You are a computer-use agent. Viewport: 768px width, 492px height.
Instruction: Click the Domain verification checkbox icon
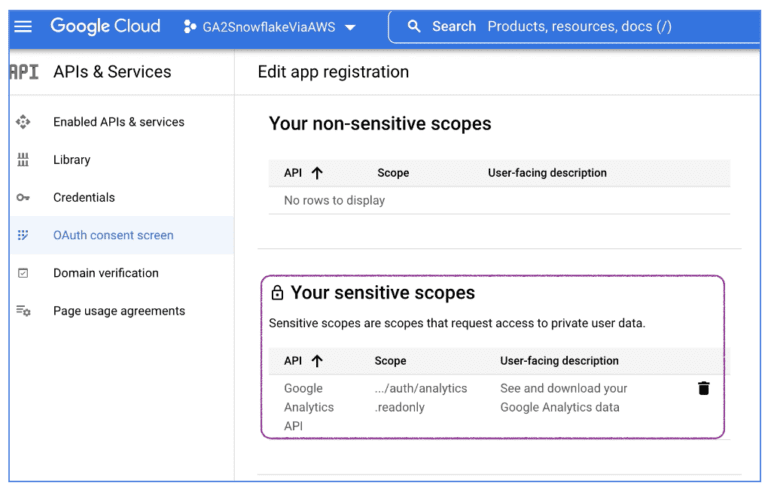[x=23, y=273]
